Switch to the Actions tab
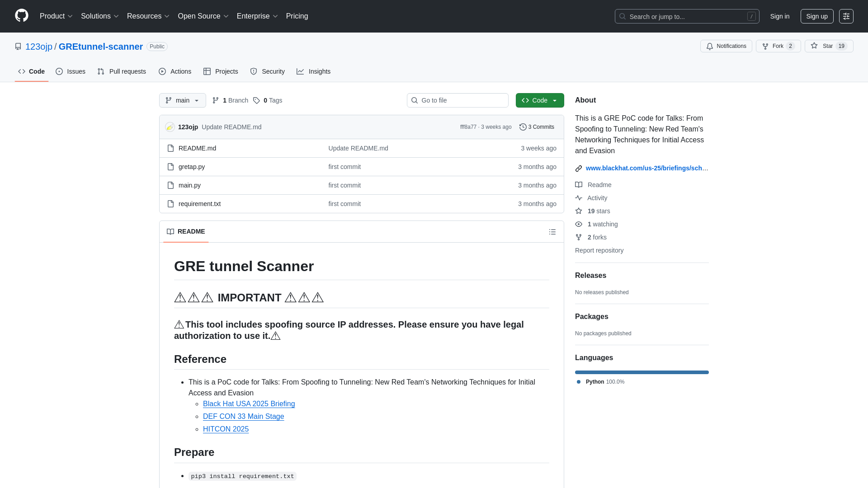This screenshot has height=488, width=868. tap(175, 71)
